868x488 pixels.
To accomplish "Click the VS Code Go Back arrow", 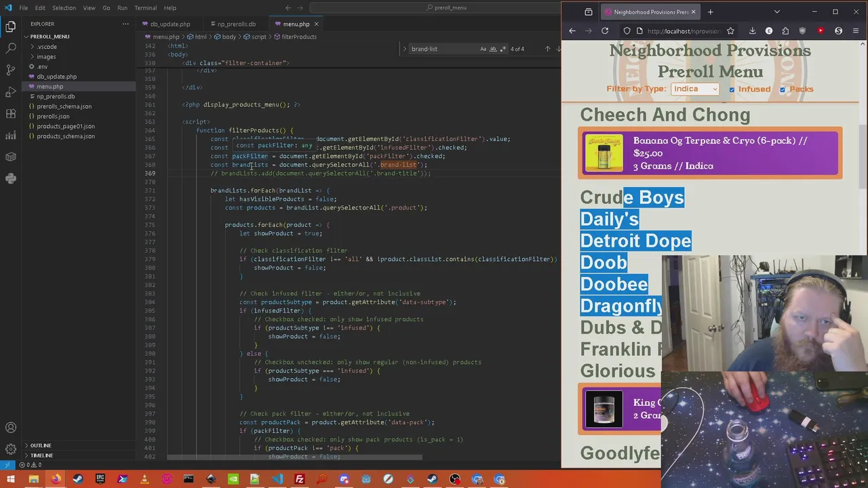I will point(288,7).
